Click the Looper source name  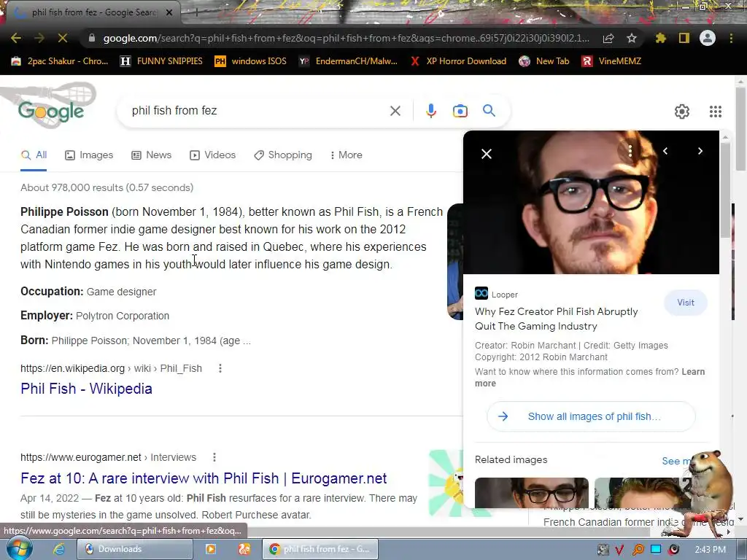(505, 295)
